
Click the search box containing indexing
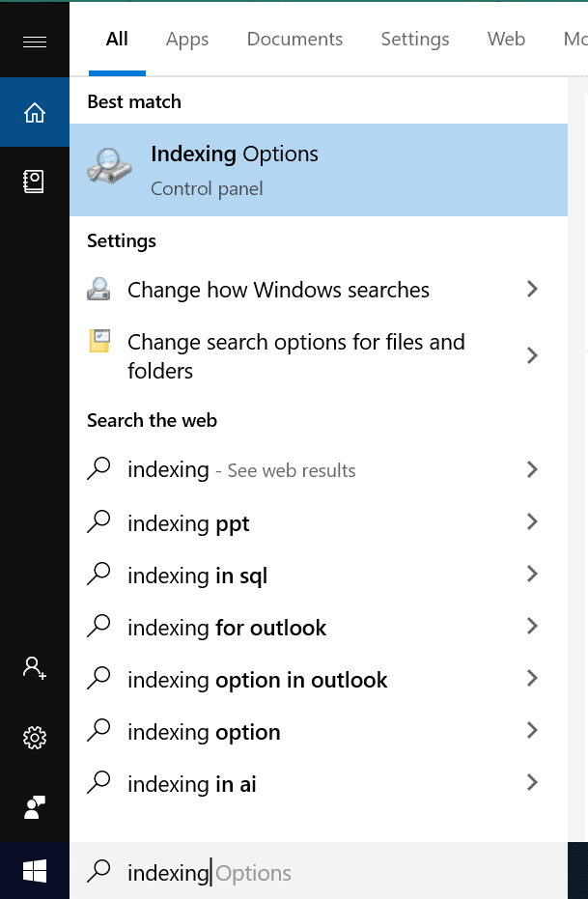coord(319,873)
